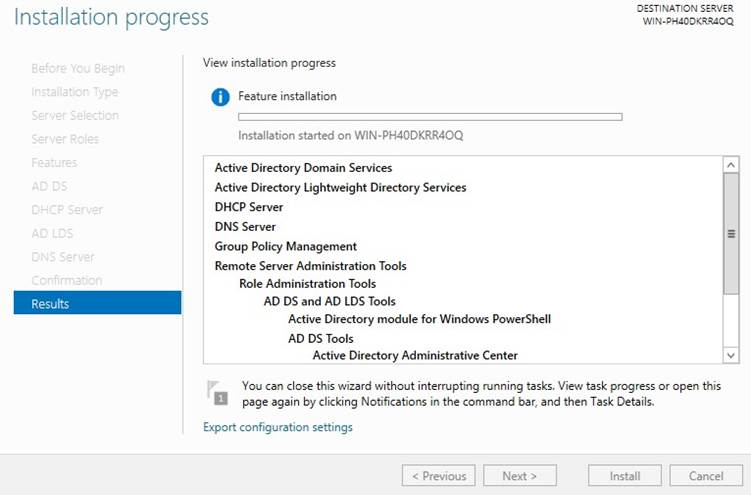The height and width of the screenshot is (495, 751).
Task: Select Active Directory Administrative Center item
Action: 415,356
